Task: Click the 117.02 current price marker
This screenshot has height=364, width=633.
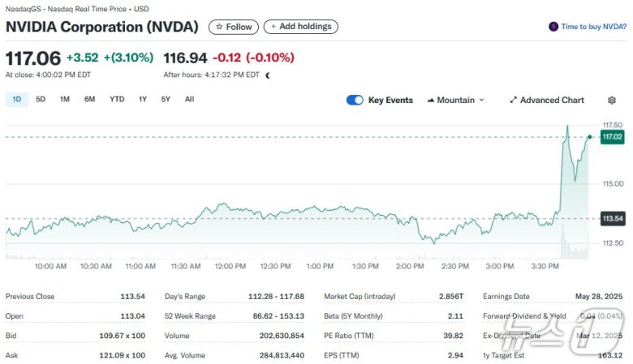Action: (x=612, y=137)
